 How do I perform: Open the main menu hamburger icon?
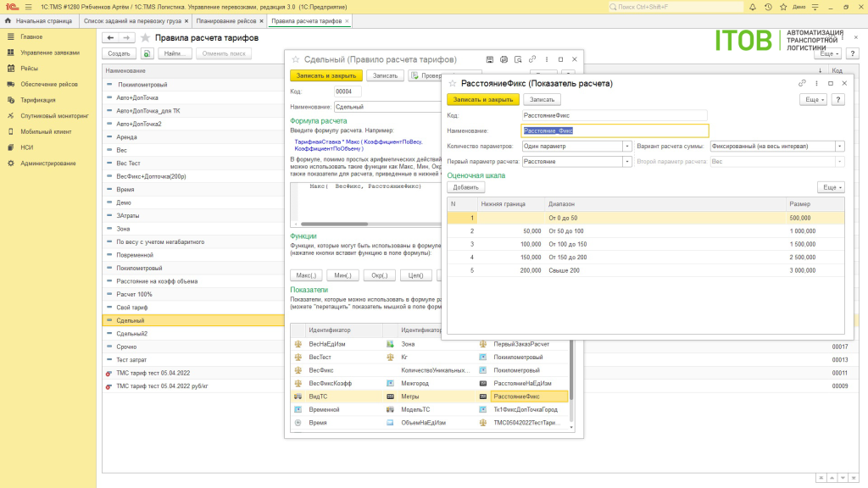pos(28,7)
